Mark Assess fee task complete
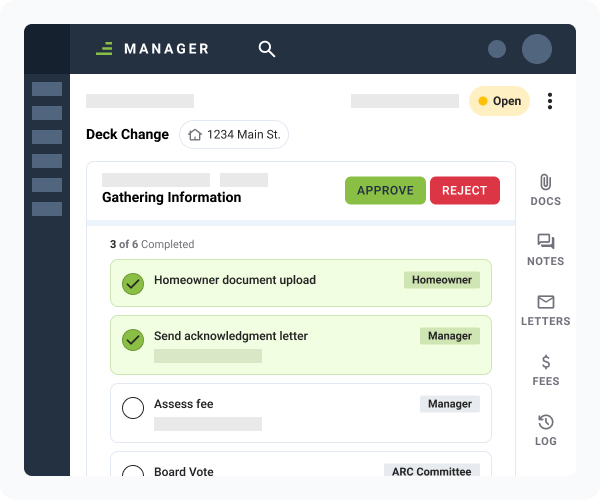 pyautogui.click(x=133, y=408)
